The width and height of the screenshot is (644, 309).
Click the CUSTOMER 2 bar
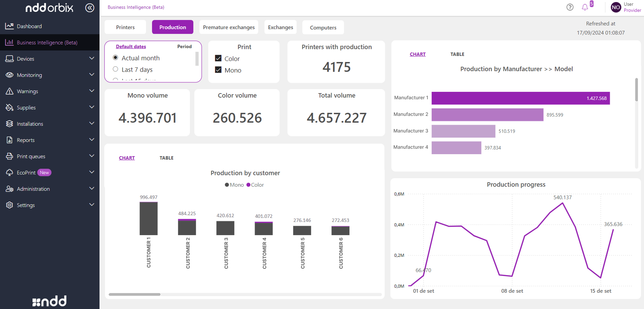pyautogui.click(x=187, y=227)
